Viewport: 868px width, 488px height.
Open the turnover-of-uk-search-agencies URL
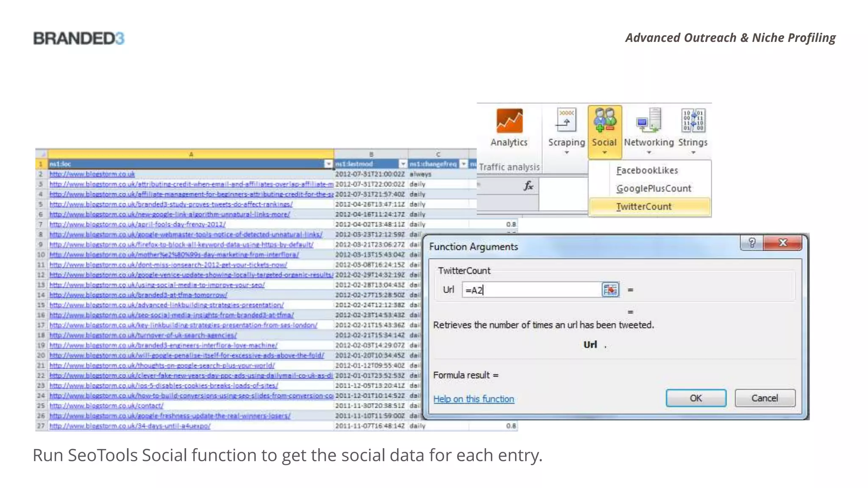(143, 335)
